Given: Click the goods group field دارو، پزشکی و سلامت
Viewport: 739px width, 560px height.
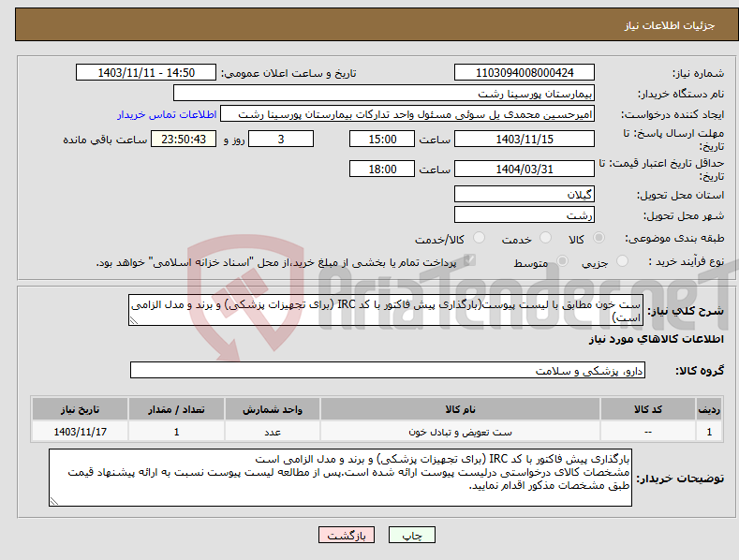Looking at the screenshot, I should [x=388, y=371].
